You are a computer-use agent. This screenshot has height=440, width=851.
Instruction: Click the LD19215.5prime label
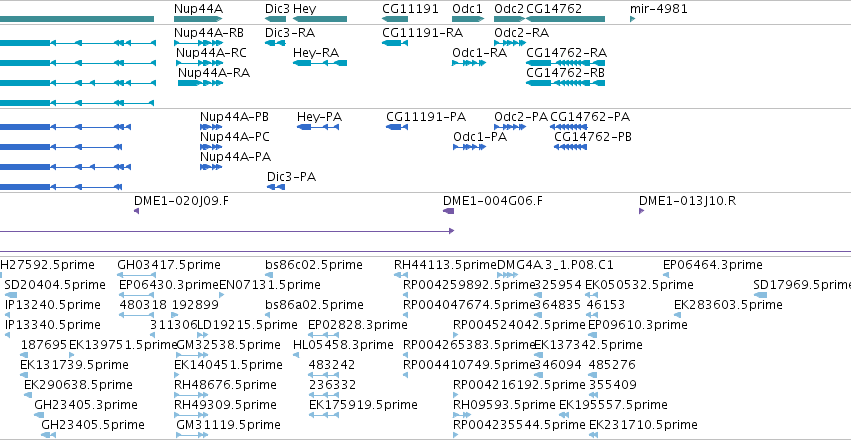click(247, 325)
